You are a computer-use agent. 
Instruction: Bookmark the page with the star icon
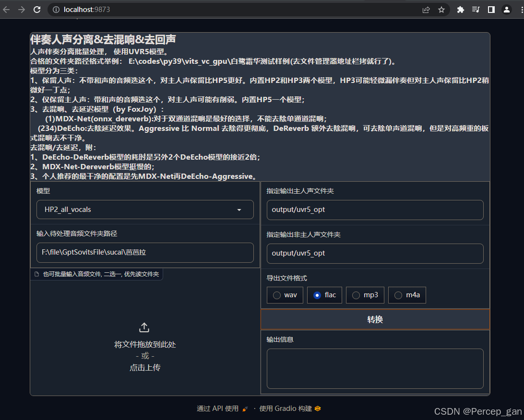(x=441, y=10)
